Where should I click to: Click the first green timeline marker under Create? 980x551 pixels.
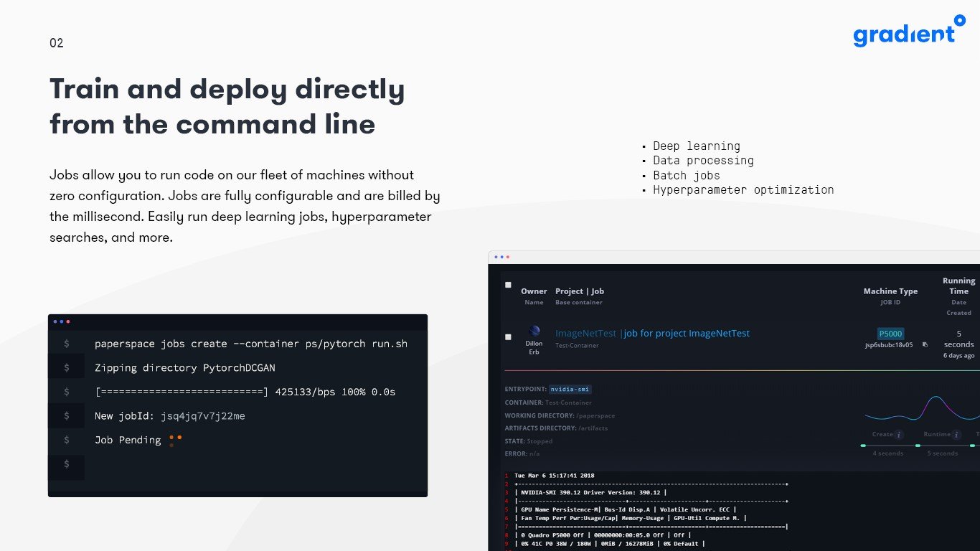click(x=863, y=446)
